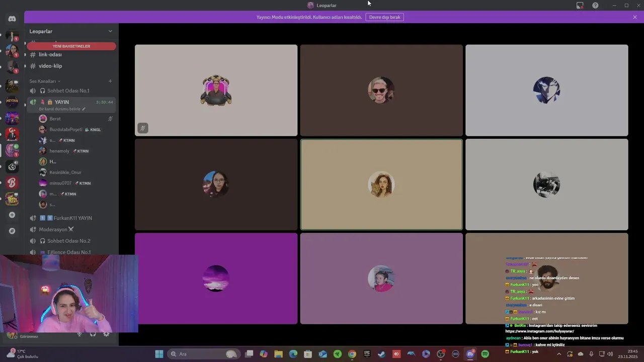Open the Windows Start menu
Screen dimensions: 644x362
[x=159, y=354]
